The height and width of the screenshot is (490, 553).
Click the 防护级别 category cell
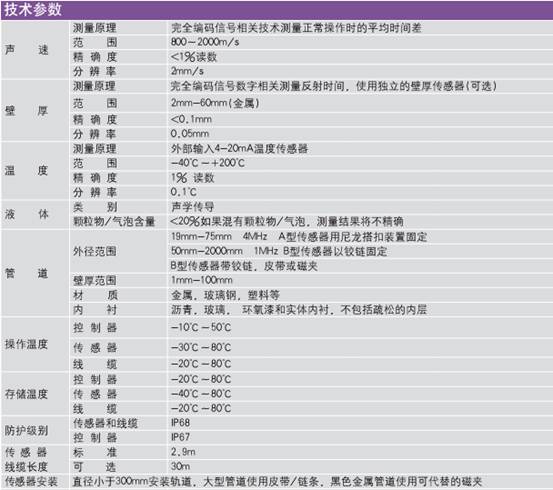[35, 430]
